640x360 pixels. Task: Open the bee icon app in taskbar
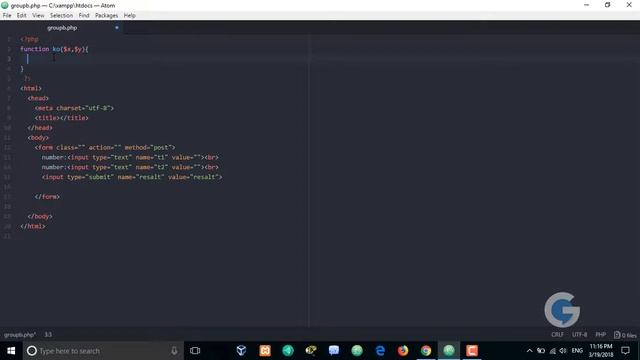pos(311,351)
